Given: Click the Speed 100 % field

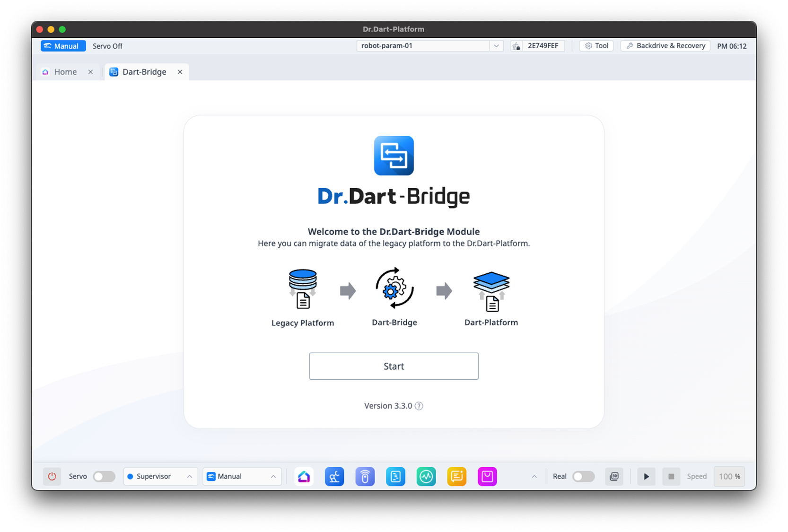Looking at the screenshot, I should point(729,476).
